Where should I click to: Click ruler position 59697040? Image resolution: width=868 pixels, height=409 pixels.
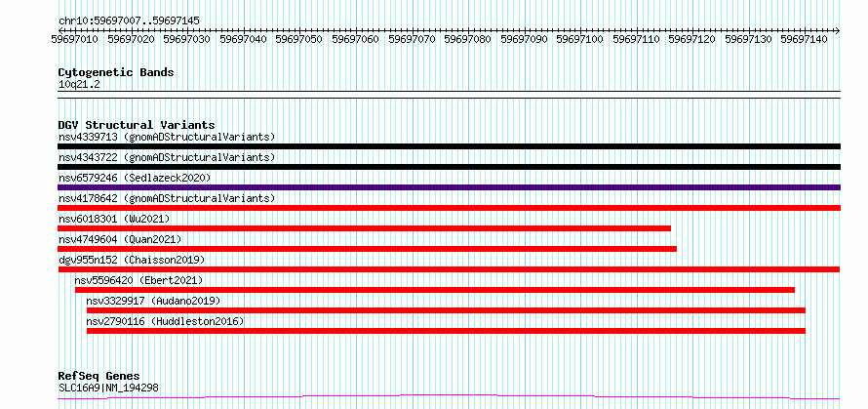(244, 39)
